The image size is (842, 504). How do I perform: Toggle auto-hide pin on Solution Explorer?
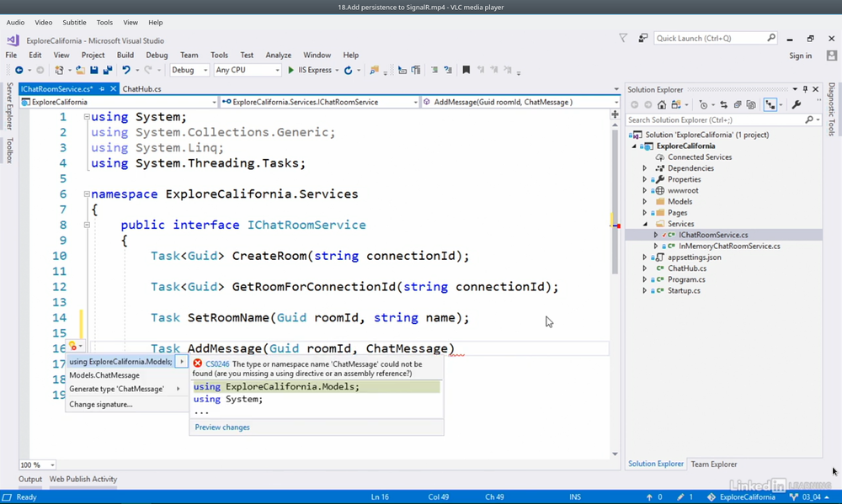[x=805, y=89]
